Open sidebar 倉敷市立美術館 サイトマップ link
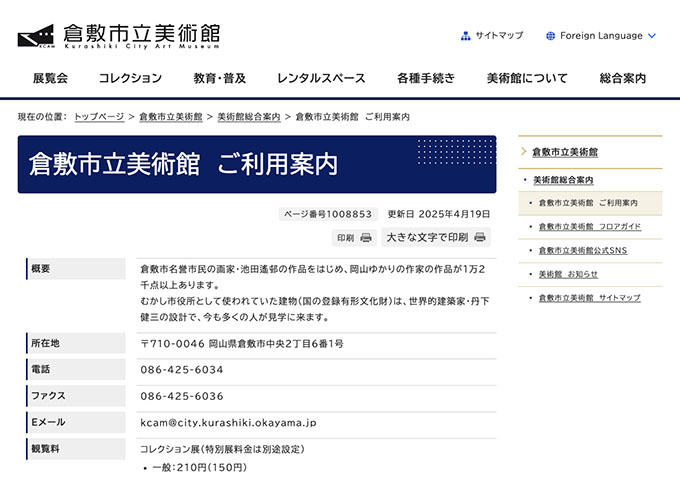 click(589, 298)
